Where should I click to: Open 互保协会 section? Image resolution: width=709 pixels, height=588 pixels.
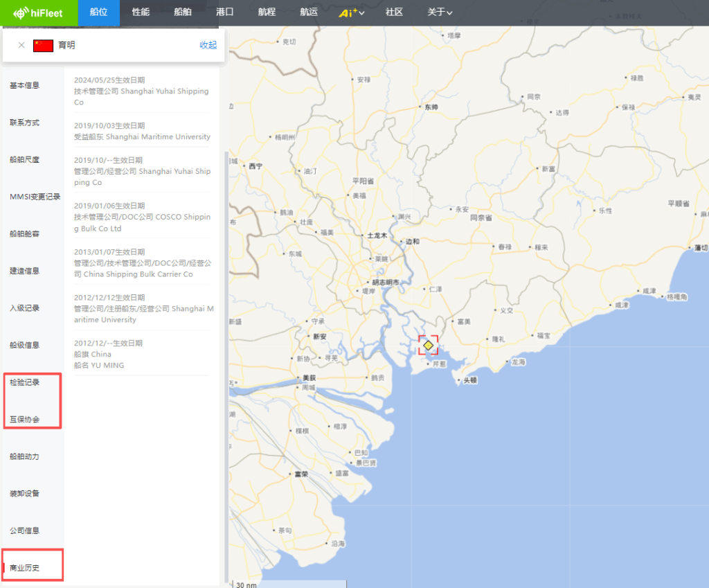[24, 420]
